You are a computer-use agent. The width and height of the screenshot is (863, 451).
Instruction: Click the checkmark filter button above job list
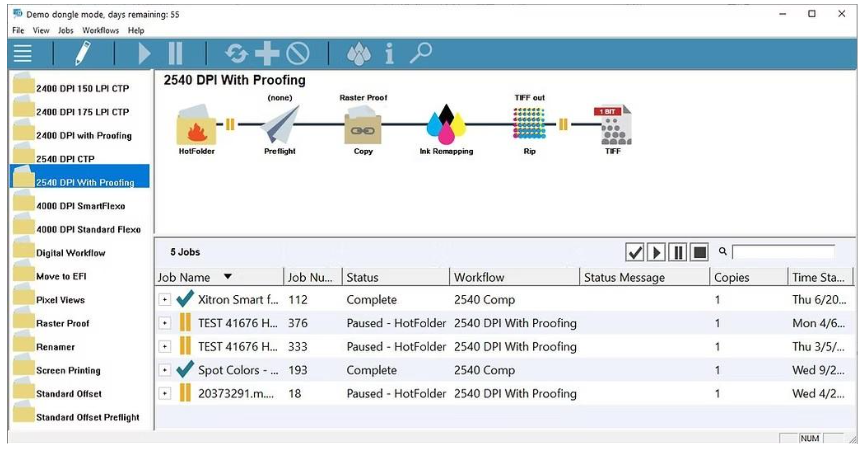pyautogui.click(x=634, y=252)
